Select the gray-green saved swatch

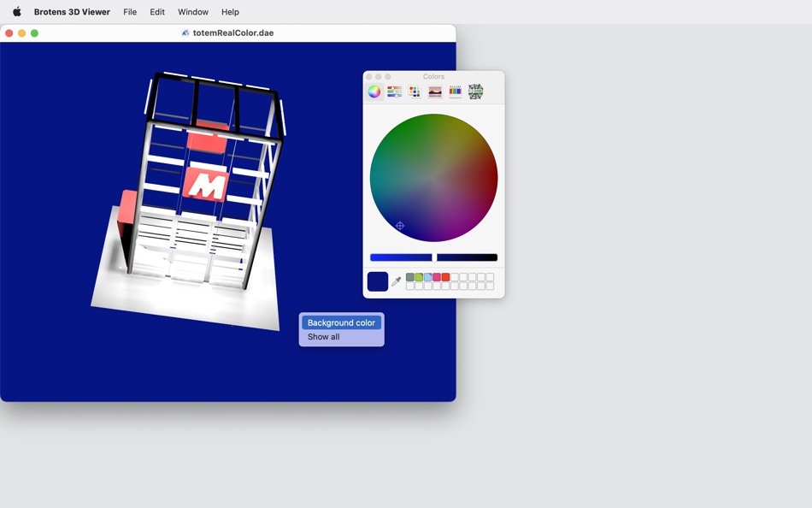point(410,277)
